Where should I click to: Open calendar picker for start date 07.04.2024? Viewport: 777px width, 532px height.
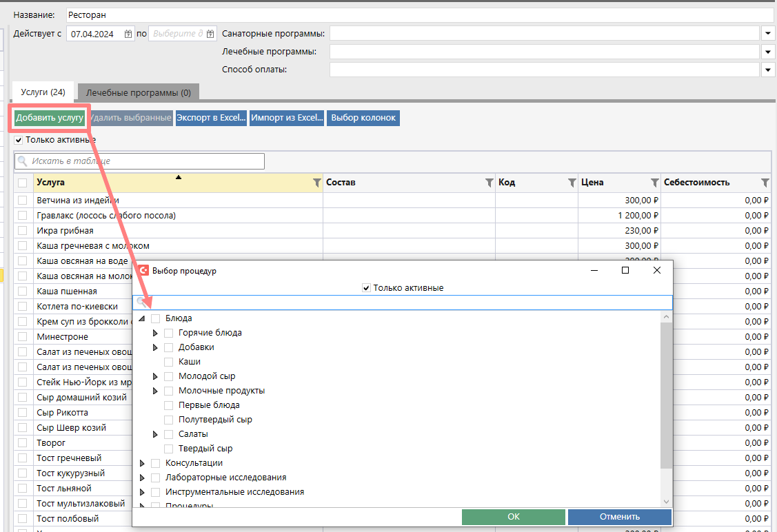tap(128, 34)
